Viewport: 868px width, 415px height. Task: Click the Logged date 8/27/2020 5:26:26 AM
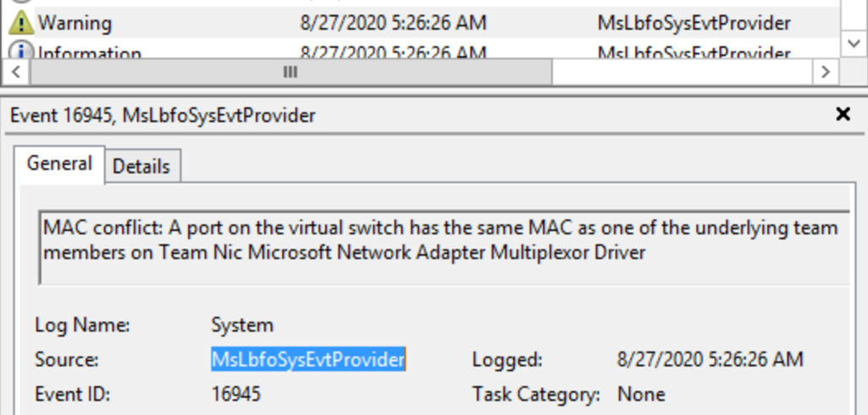709,359
